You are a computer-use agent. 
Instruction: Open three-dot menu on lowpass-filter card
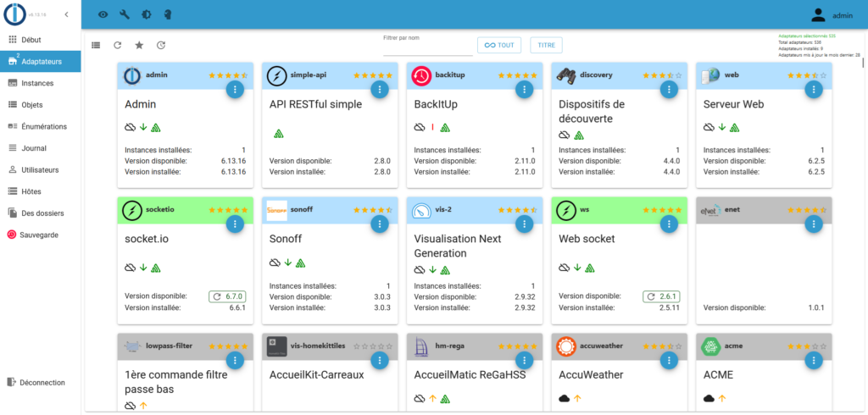tap(236, 360)
